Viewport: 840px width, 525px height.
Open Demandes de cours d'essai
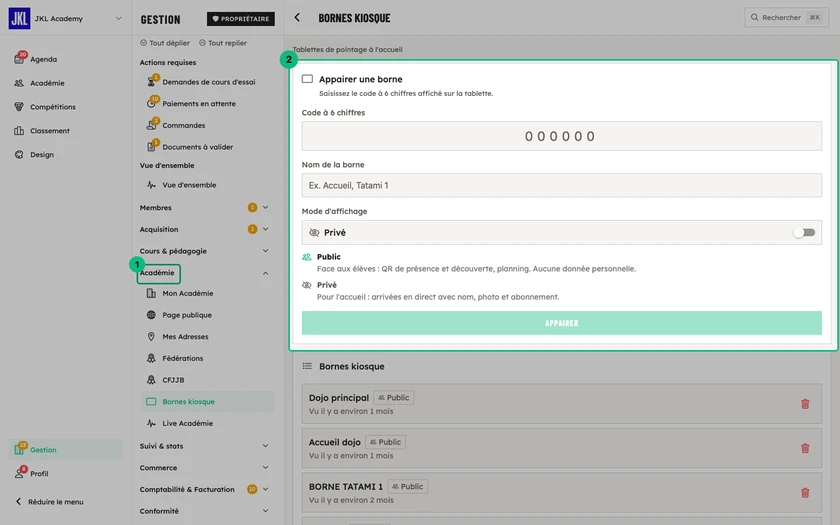208,82
